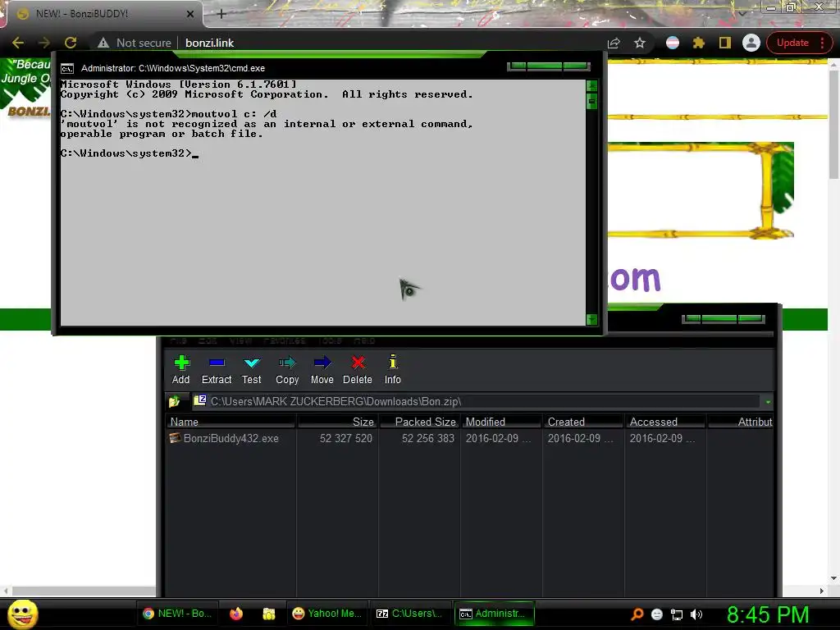Close the BonziBUDDY Chrome tab
The width and height of the screenshot is (840, 630).
click(x=189, y=14)
